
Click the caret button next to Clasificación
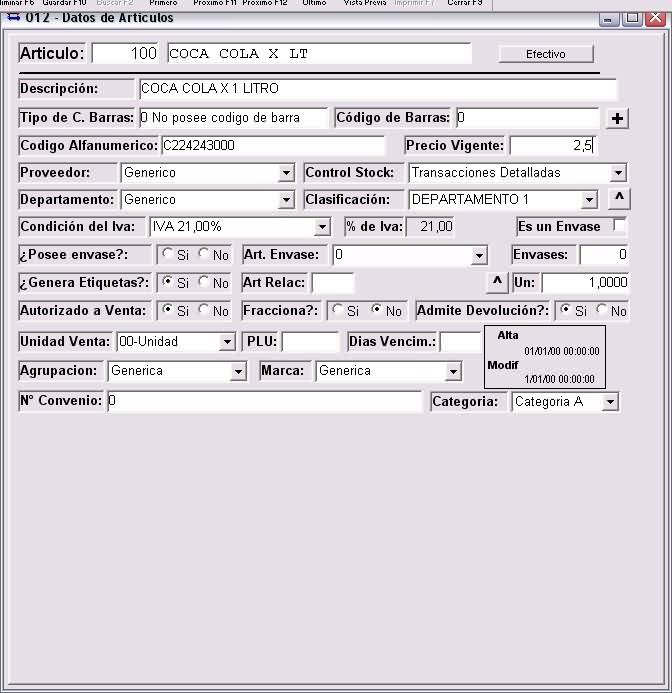click(x=619, y=199)
